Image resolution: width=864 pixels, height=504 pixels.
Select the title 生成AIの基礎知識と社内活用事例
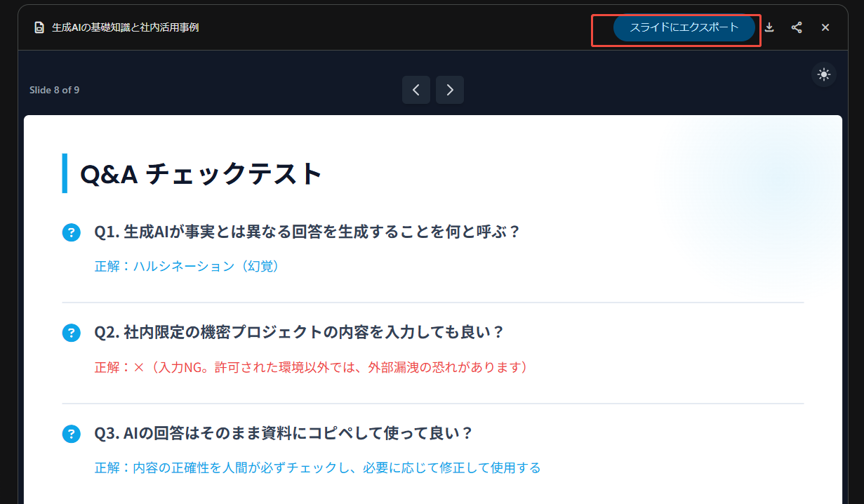click(x=125, y=27)
